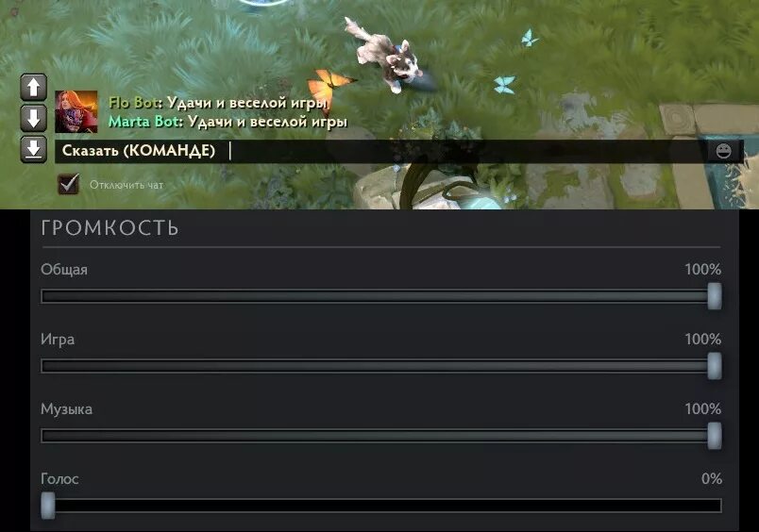Screen dimensions: 759x532
Task: Click the Marta Bot name in the chat
Action: point(143,122)
